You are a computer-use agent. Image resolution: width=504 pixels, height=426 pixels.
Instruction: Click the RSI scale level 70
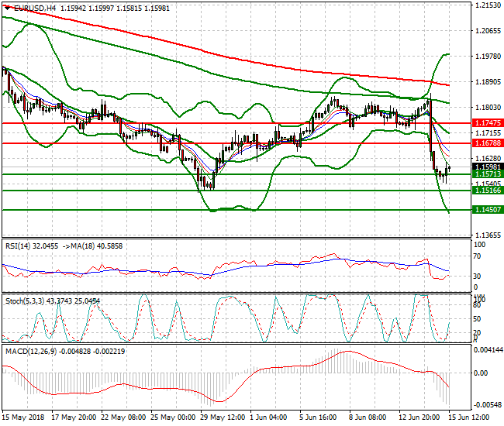(478, 256)
